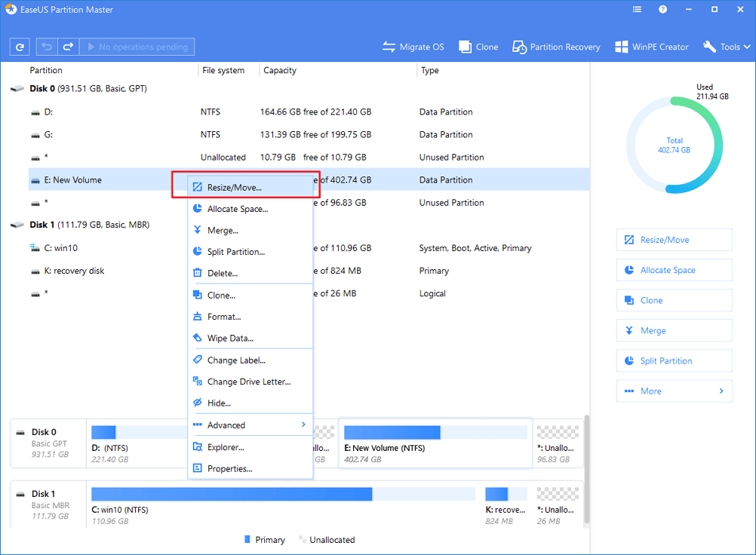The image size is (756, 555).
Task: Select C: win10 block in disk map
Action: [284, 505]
